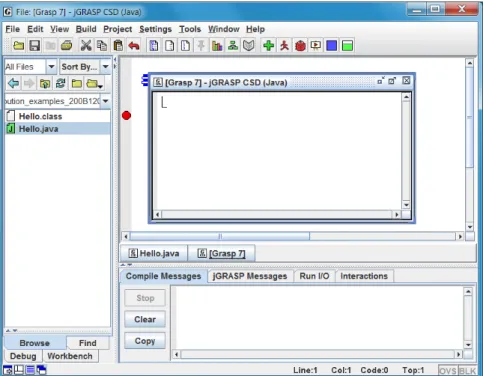Screen dimensions: 483x376
Task: Click the Generate CSD icon
Action: 154,45
